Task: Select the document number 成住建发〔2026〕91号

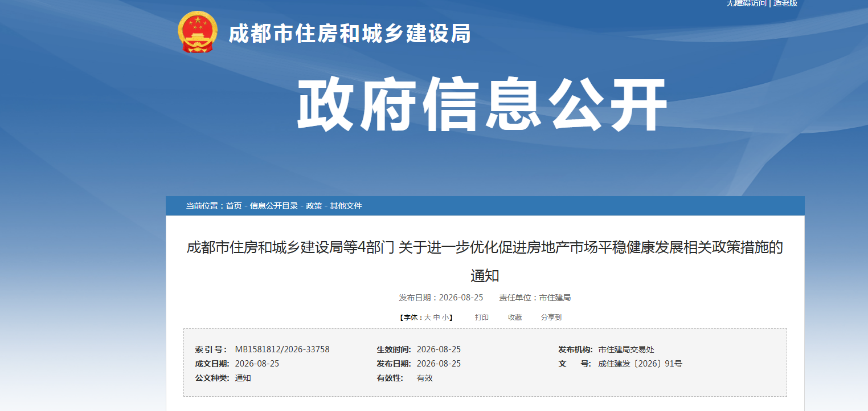Action: tap(640, 364)
